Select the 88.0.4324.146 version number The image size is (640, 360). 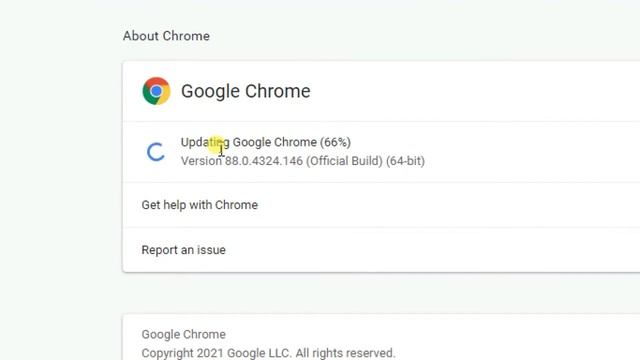(x=264, y=161)
